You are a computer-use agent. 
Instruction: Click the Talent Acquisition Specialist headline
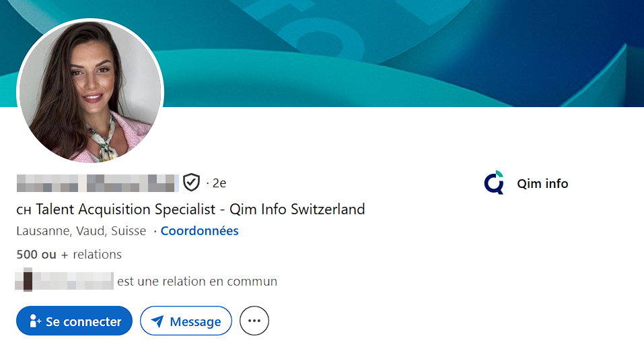200,209
